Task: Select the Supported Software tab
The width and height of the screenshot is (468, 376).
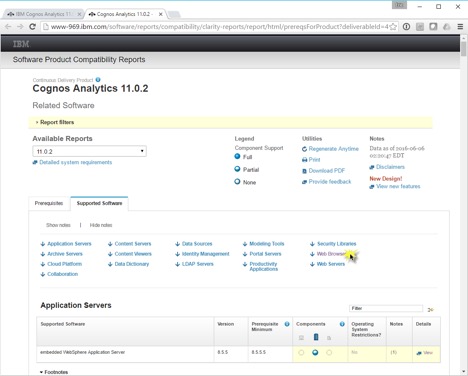Action: pos(99,203)
